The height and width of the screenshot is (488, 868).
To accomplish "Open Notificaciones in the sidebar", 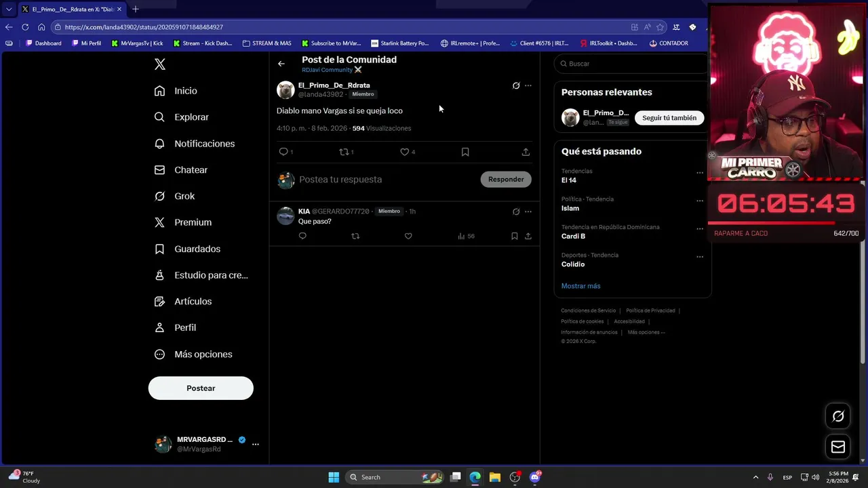I will 194,144.
